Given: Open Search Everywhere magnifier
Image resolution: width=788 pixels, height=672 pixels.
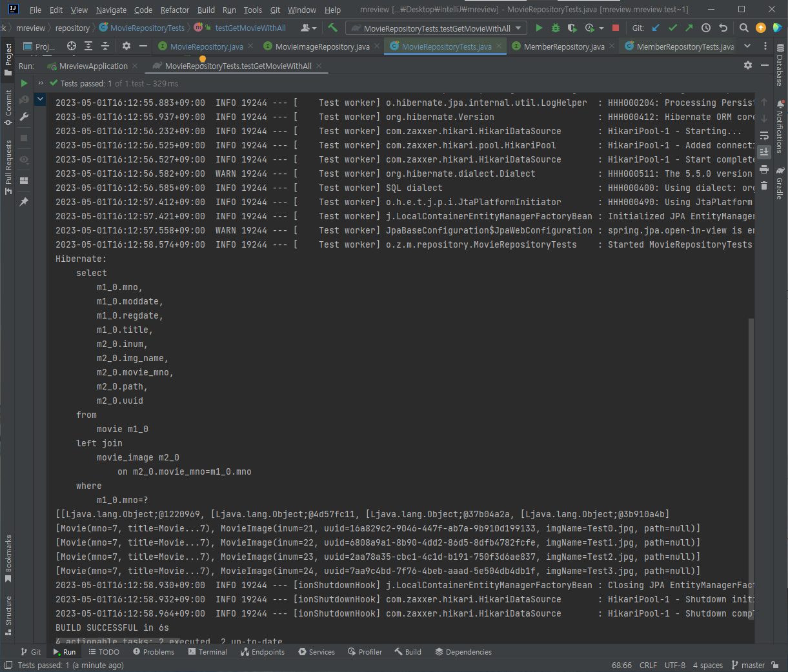Looking at the screenshot, I should pyautogui.click(x=744, y=28).
